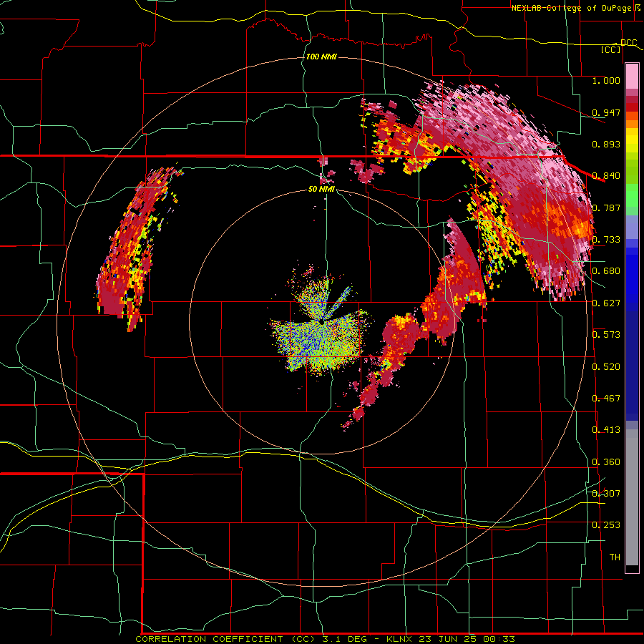
Task: Click the 0.360 scale value
Action: pyautogui.click(x=606, y=462)
